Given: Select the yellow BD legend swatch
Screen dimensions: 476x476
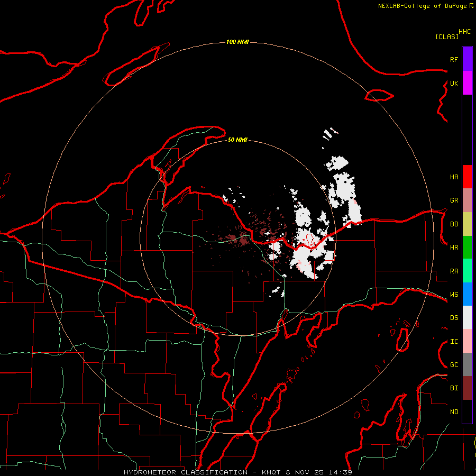Looking at the screenshot, I should tap(467, 224).
